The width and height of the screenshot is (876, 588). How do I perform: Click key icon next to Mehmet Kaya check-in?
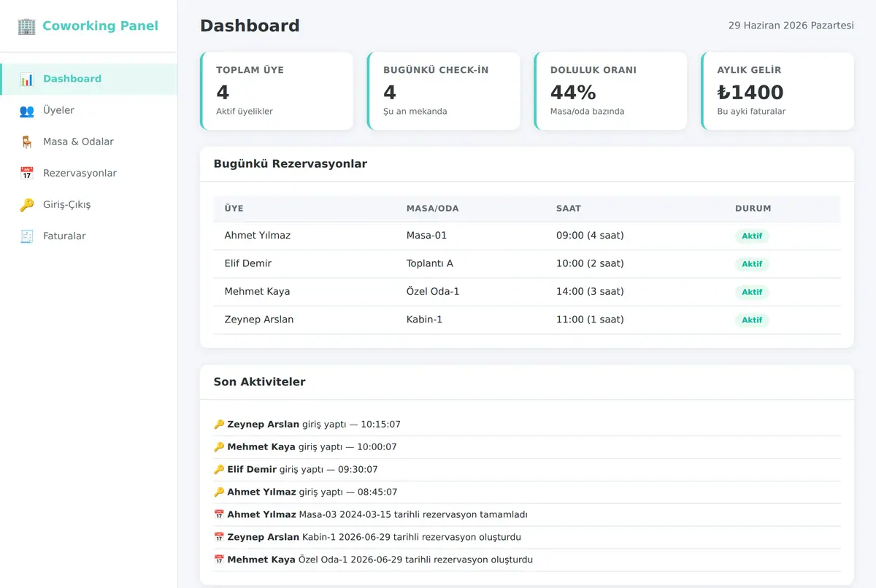219,446
